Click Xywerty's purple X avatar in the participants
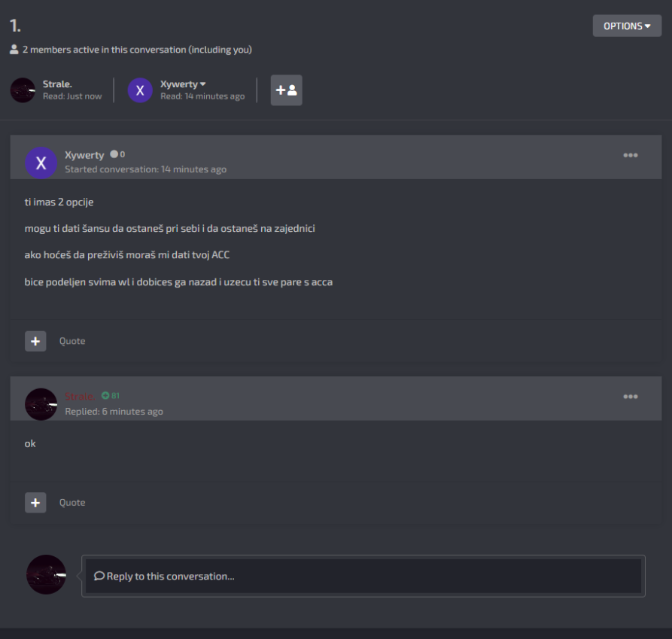The height and width of the screenshot is (639, 672). tap(140, 90)
